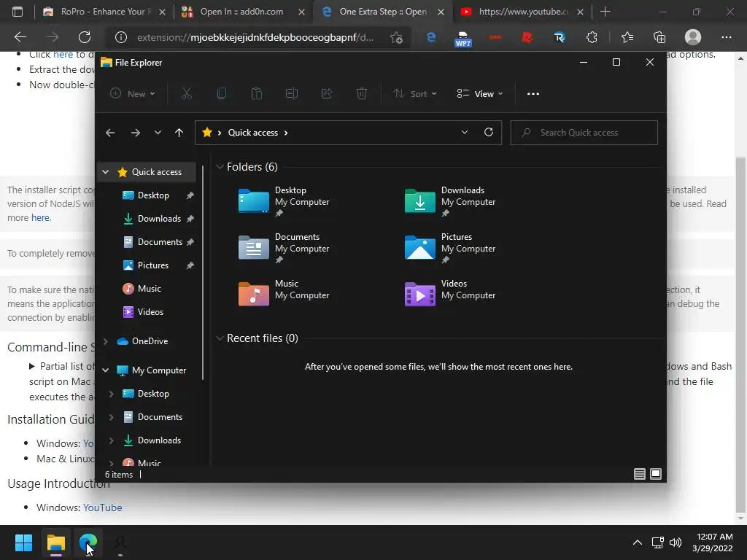Viewport: 747px width, 560px height.
Task: Go back in File Explorer navigation
Action: tap(110, 133)
